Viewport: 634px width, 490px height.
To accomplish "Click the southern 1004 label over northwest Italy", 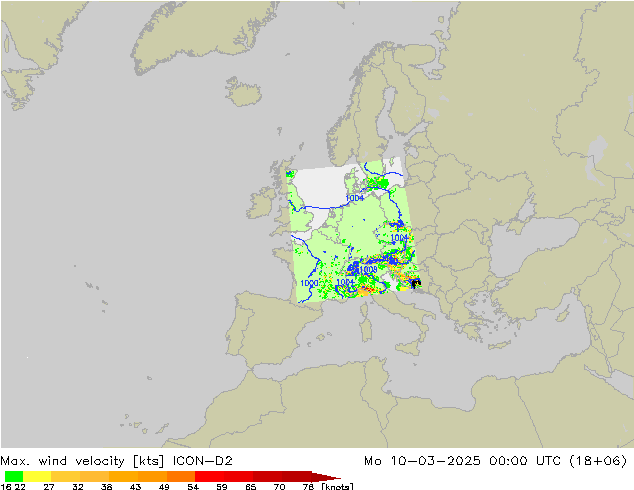I will [x=345, y=283].
